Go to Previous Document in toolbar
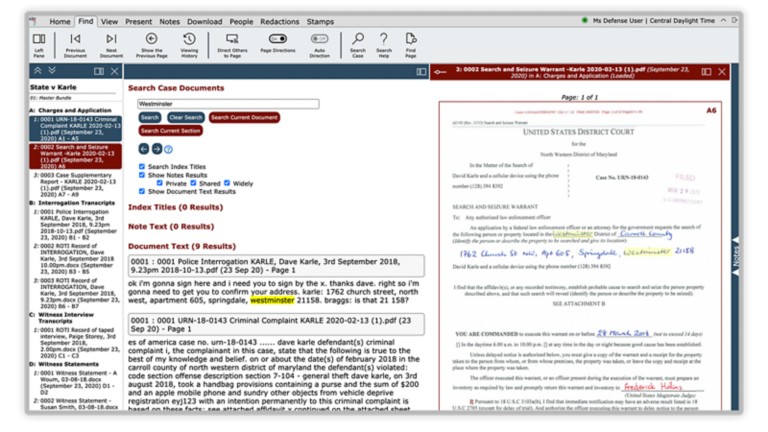This screenshot has height=432, width=768. [x=75, y=46]
